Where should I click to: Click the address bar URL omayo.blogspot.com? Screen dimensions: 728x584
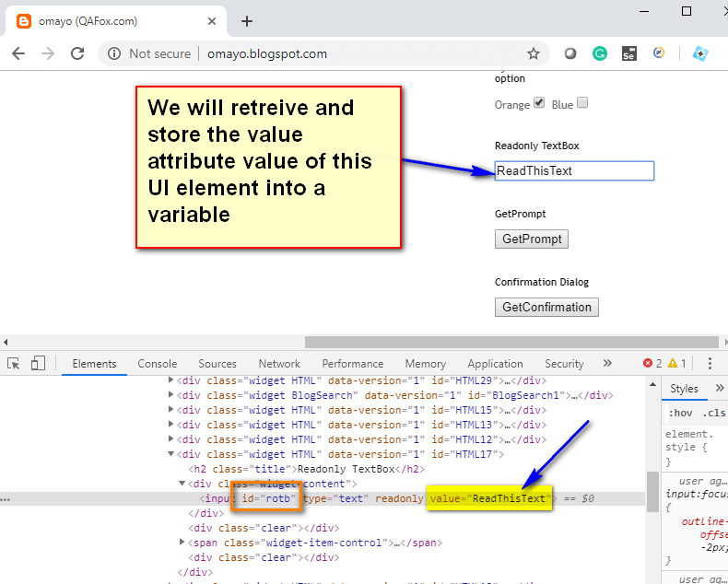coord(267,53)
